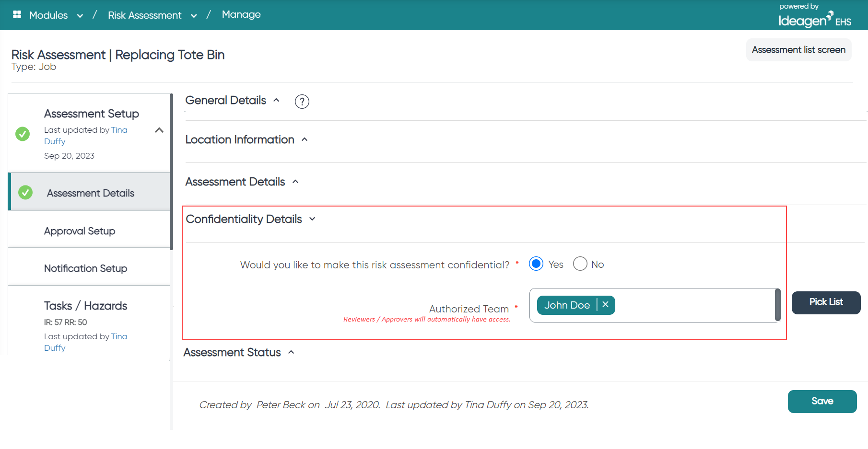Open the Modules menu
This screenshot has height=449, width=868.
coord(48,15)
